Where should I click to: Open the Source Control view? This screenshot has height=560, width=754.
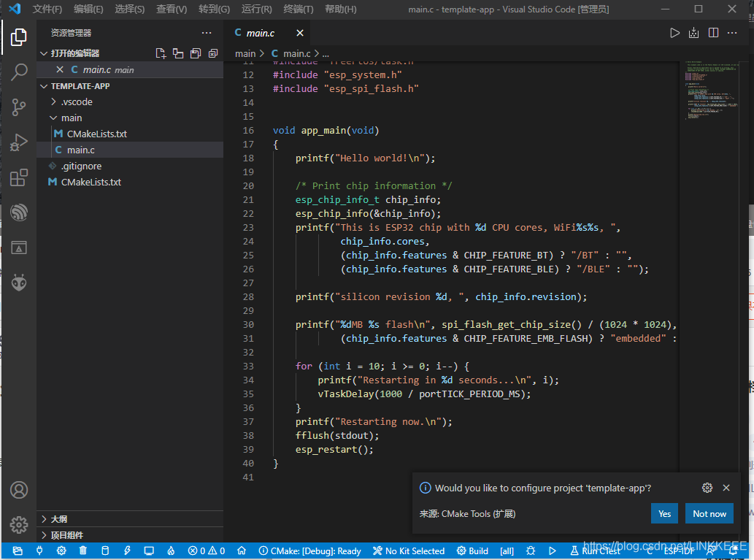click(x=19, y=107)
